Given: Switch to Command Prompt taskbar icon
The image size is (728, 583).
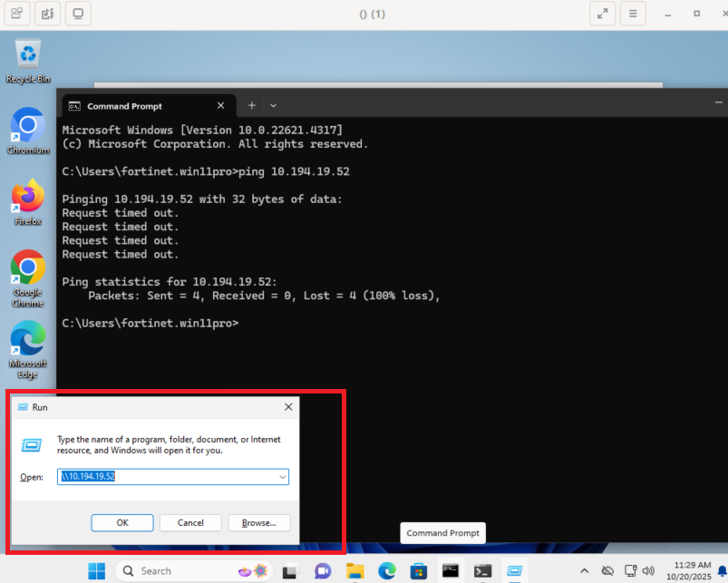Looking at the screenshot, I should pos(451,571).
